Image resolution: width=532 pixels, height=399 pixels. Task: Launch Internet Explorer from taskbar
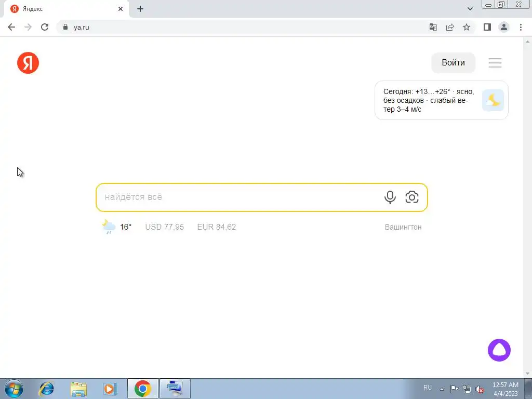(46, 389)
